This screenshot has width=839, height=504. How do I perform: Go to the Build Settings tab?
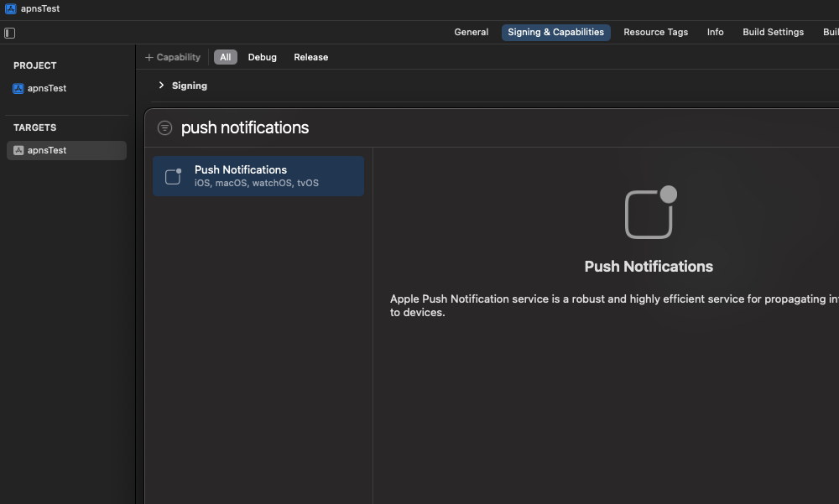tap(773, 32)
